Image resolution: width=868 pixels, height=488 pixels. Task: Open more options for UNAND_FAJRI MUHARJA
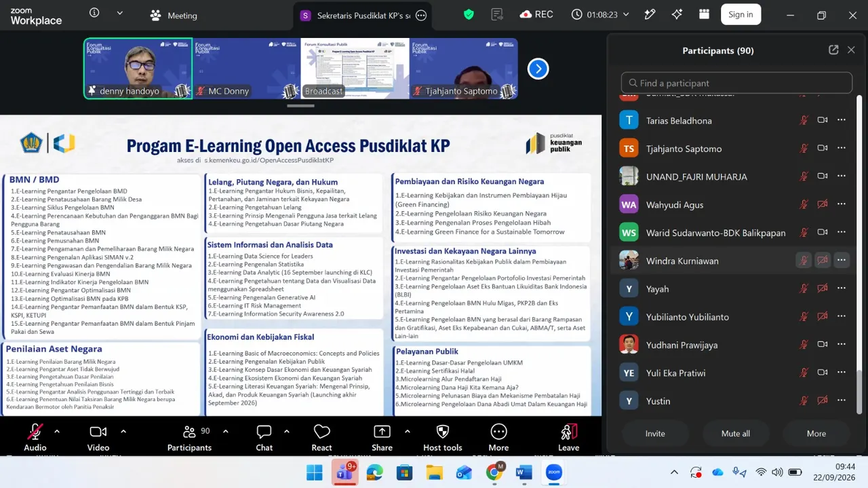click(x=842, y=176)
